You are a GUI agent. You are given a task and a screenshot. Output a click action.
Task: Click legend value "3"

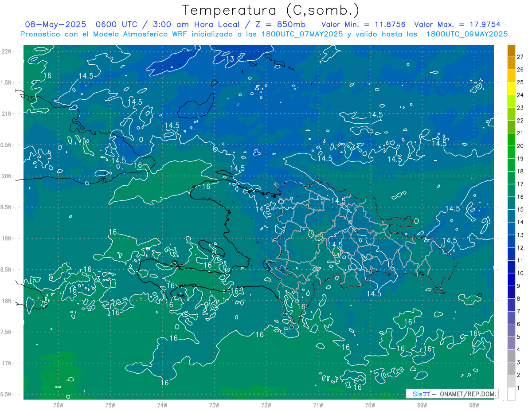[519, 362]
